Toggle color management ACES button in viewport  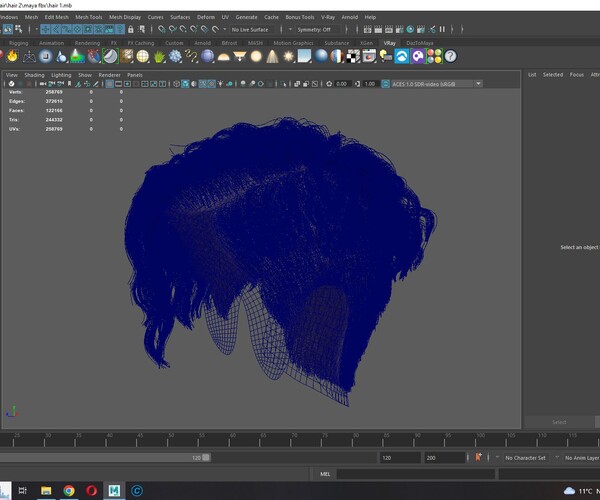point(385,84)
